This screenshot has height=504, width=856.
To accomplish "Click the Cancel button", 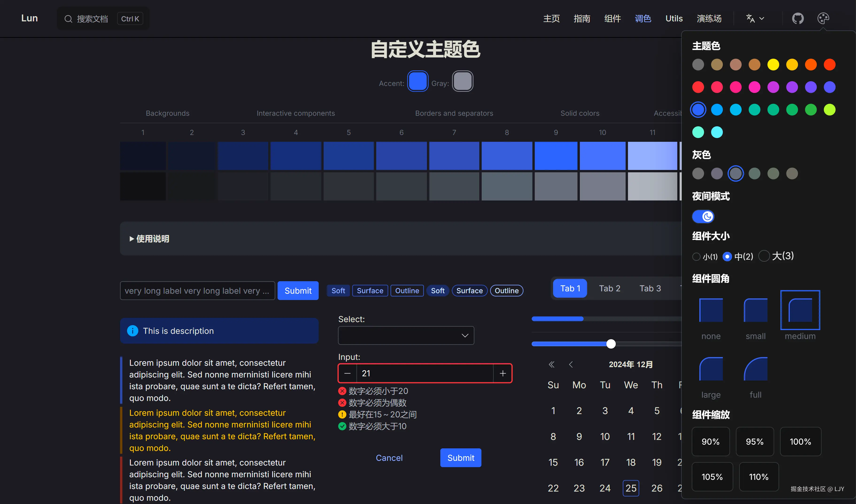I will coord(389,458).
